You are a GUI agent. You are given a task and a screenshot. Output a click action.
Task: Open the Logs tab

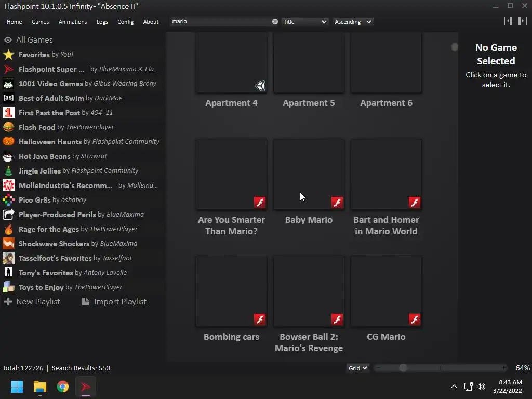click(x=102, y=22)
